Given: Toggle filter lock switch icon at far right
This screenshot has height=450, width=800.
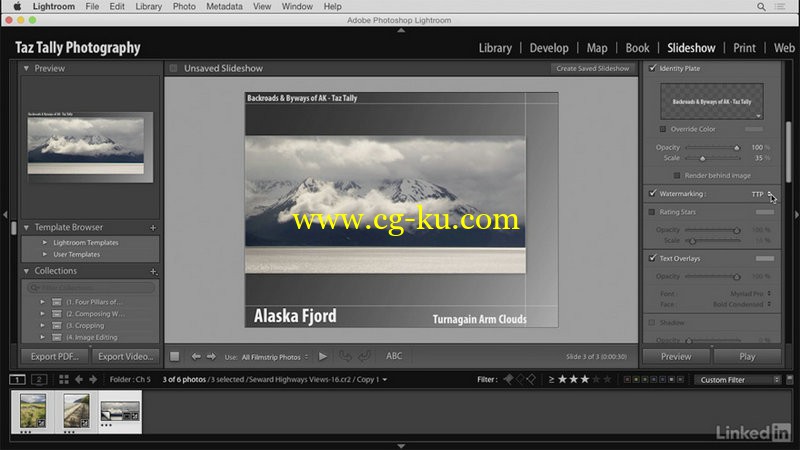Looking at the screenshot, I should coord(790,380).
